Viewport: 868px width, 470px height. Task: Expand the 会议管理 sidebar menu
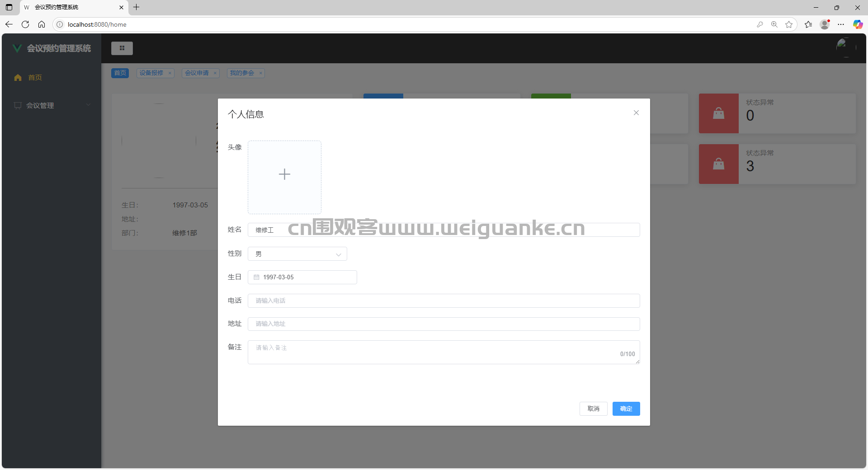(x=52, y=105)
